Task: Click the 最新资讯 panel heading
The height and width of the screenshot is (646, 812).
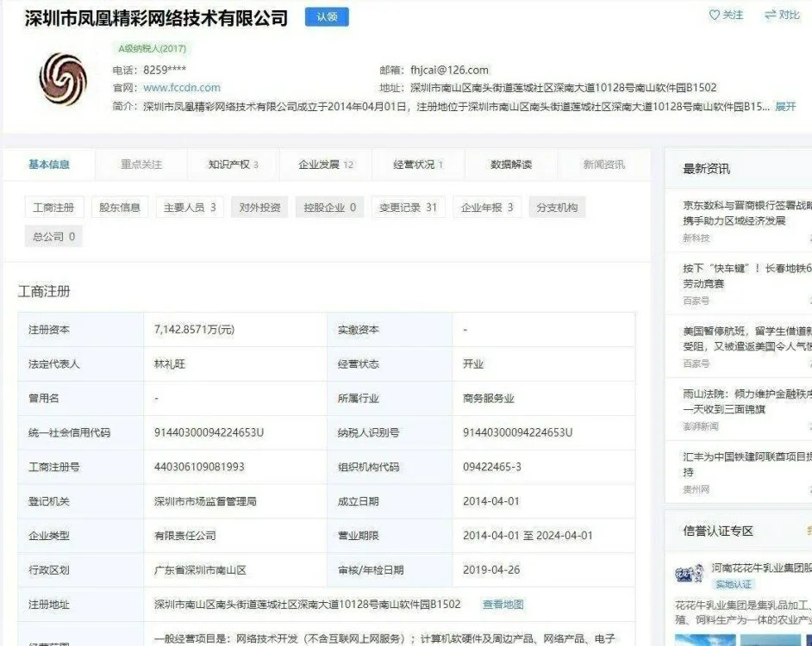Action: coord(706,169)
